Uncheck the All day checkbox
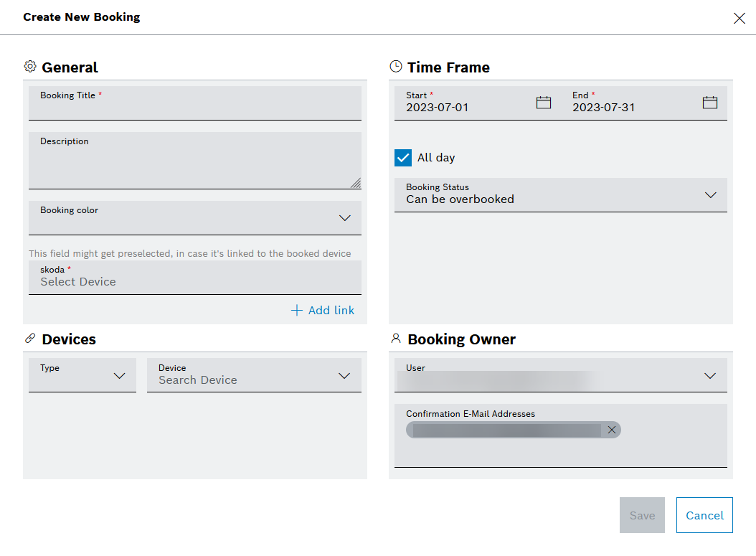The height and width of the screenshot is (556, 756). [x=403, y=158]
